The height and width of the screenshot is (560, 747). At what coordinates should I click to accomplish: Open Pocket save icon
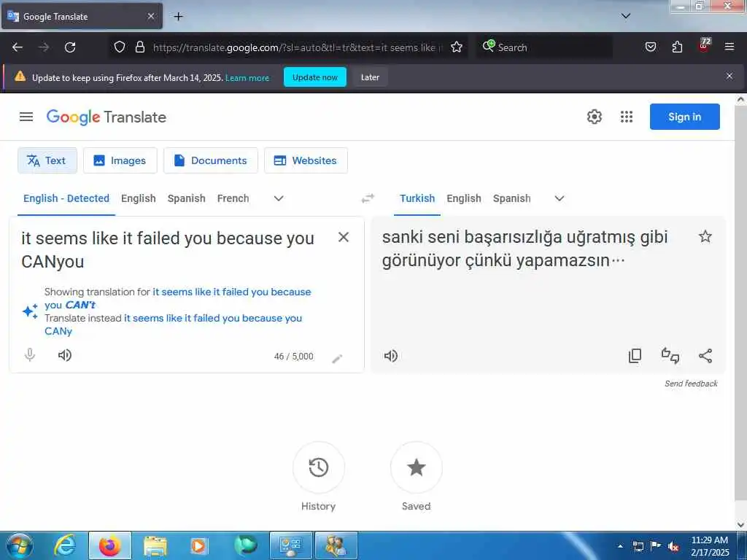[x=651, y=47]
